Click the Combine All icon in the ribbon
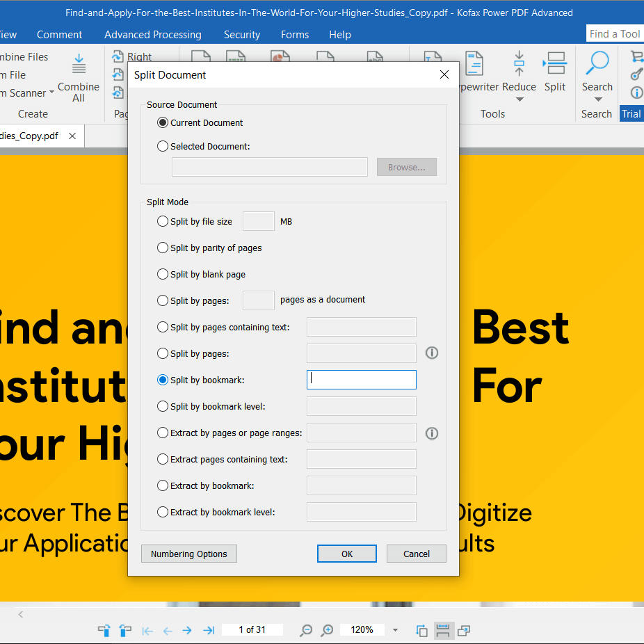This screenshot has width=644, height=644. pos(79,64)
